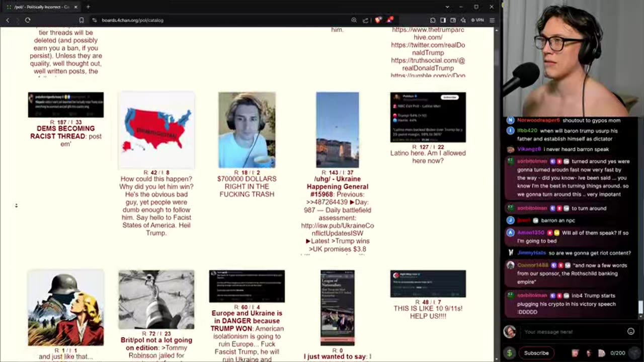Click the green dollar sign tip icon

[509, 353]
